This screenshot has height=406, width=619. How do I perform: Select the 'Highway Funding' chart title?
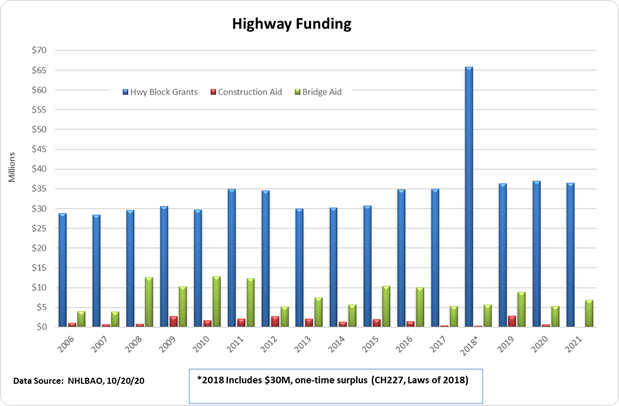click(291, 24)
